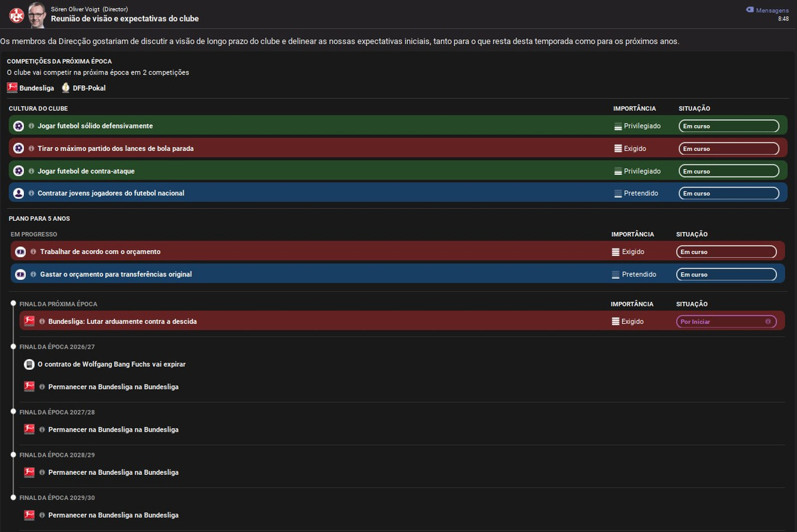Click info icon for 'Gastar o orçamento para transferências'

pos(33,274)
